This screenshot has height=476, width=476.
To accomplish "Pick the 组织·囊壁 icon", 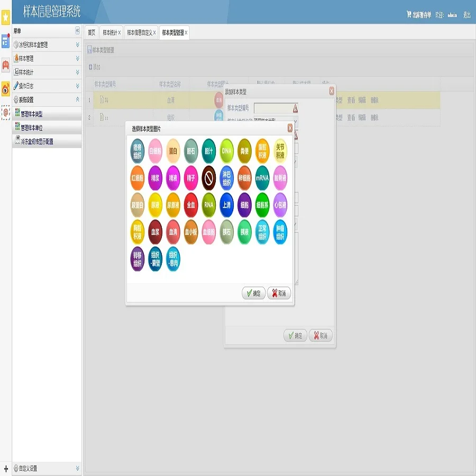I will [x=155, y=259].
